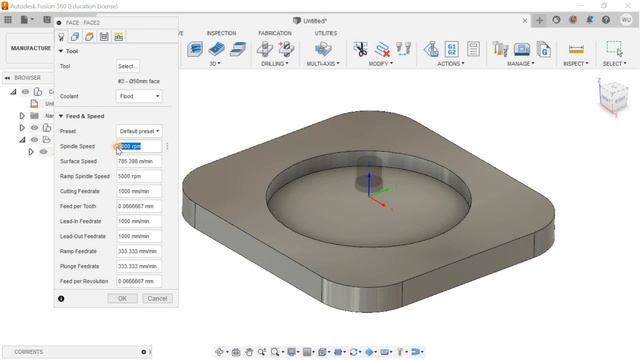Image resolution: width=640 pixels, height=360 pixels.
Task: Select the third Modify tool icon
Action: (403, 49)
